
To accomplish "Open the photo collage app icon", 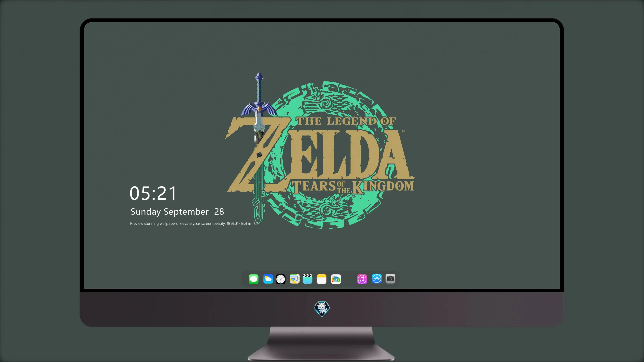I will 336,279.
